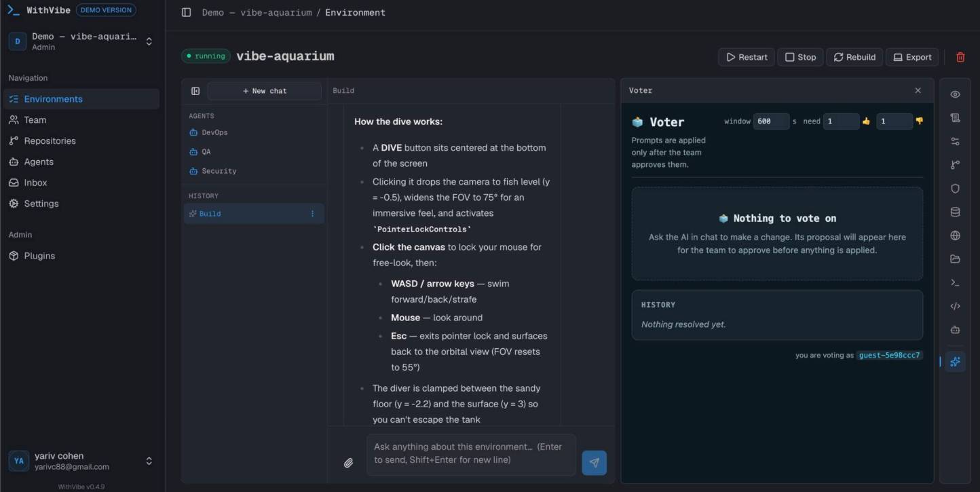This screenshot has height=492, width=980.
Task: Select the QA agent
Action: (x=254, y=152)
